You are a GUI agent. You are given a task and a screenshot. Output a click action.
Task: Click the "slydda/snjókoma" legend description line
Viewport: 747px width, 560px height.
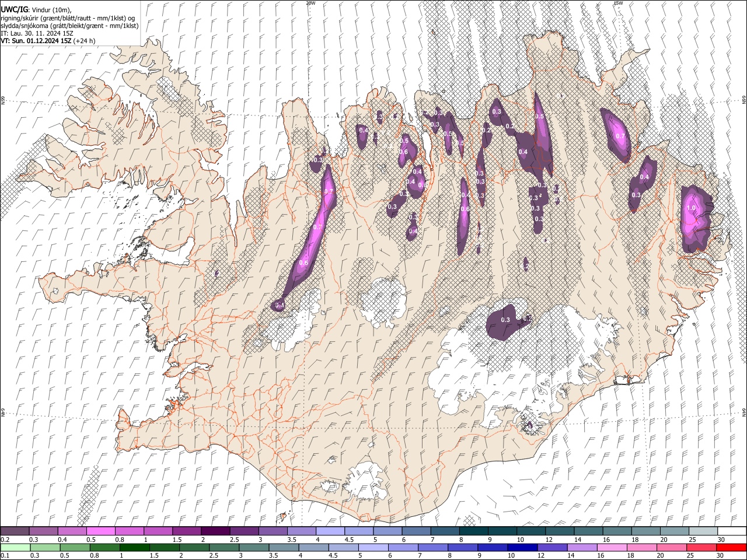[69, 26]
